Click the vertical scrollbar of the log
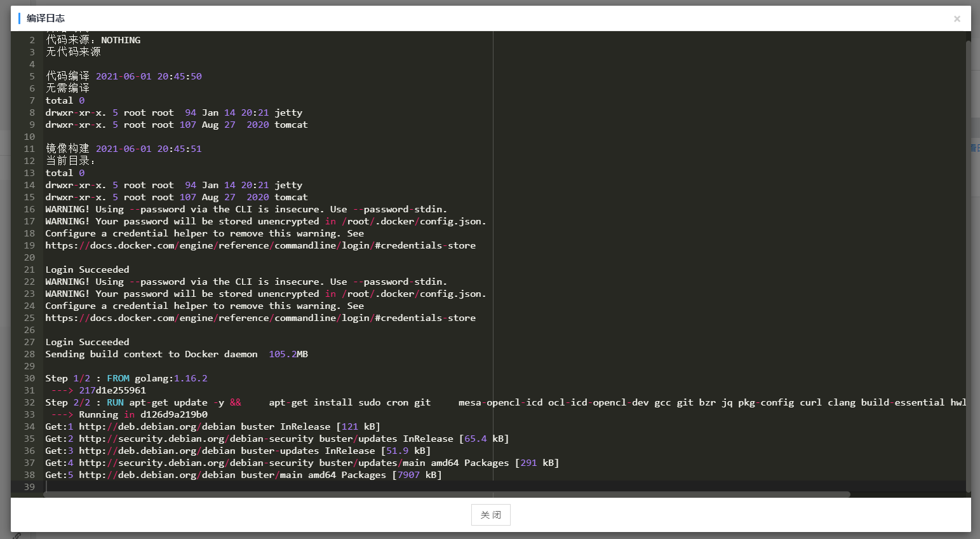 968,266
